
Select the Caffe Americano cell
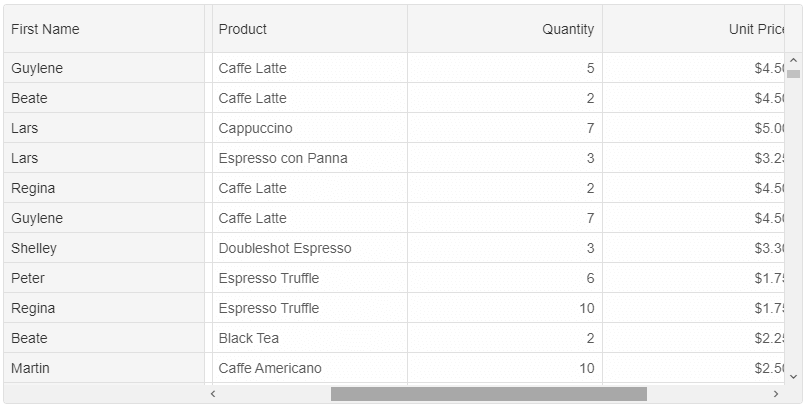click(310, 368)
